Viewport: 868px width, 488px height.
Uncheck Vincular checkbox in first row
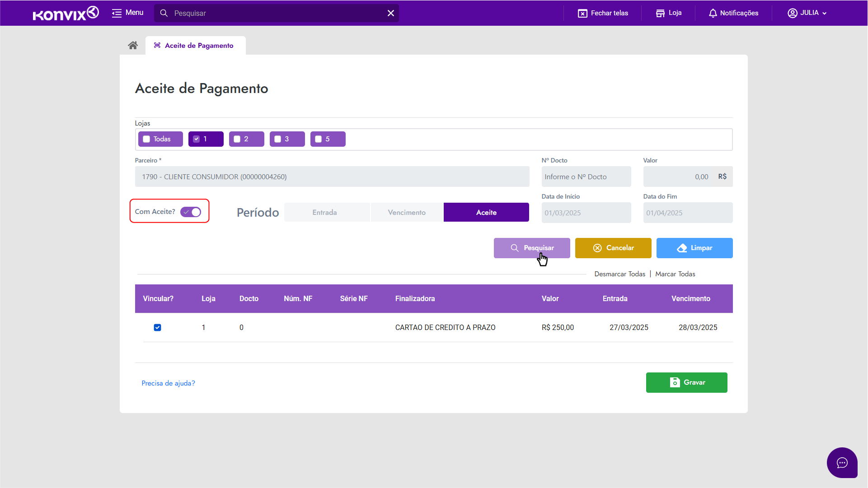coord(157,327)
